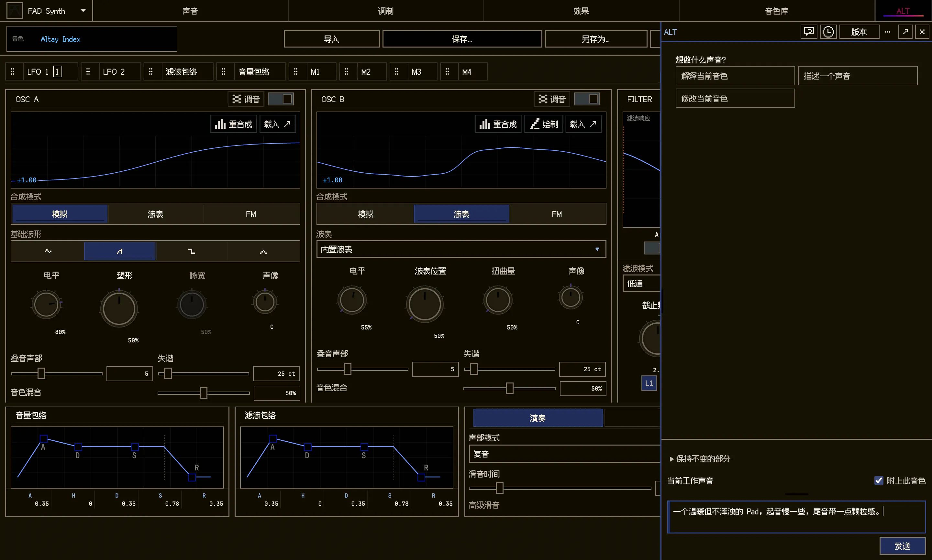Expand the 保持不变的部分 section

tap(700, 459)
